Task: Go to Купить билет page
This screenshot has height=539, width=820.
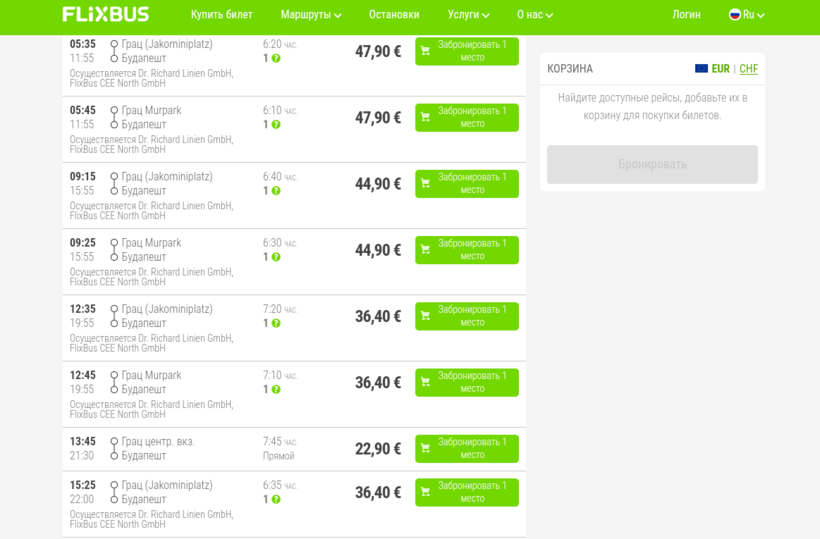Action: click(222, 15)
